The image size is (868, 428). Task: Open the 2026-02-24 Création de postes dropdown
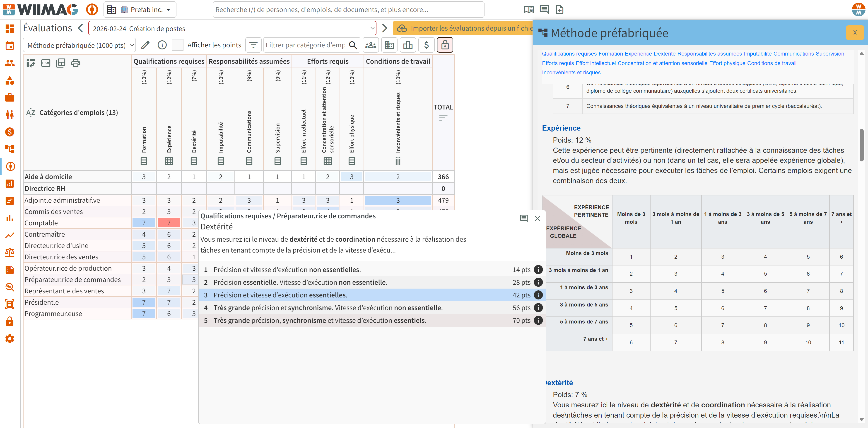(232, 28)
